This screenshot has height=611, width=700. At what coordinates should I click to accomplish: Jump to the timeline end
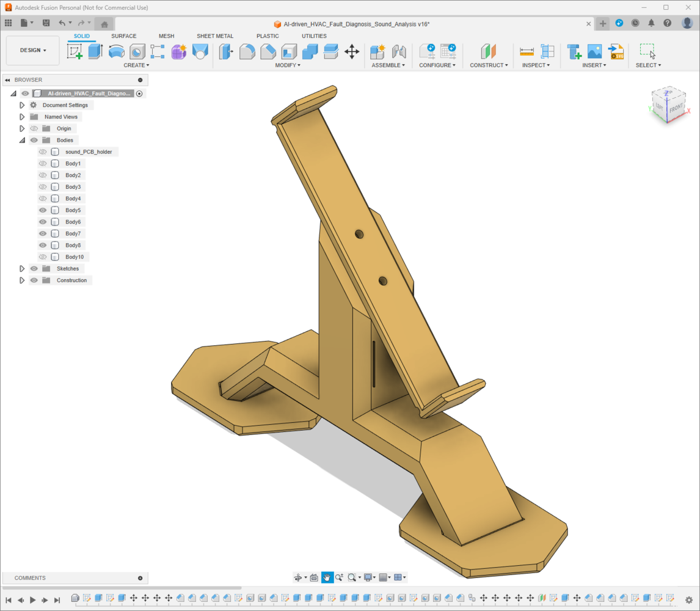click(57, 600)
